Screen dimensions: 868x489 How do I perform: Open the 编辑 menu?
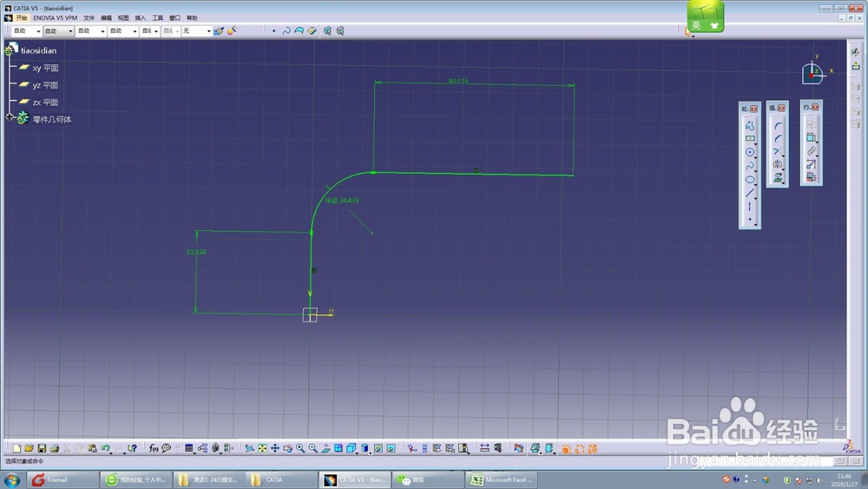pos(106,17)
